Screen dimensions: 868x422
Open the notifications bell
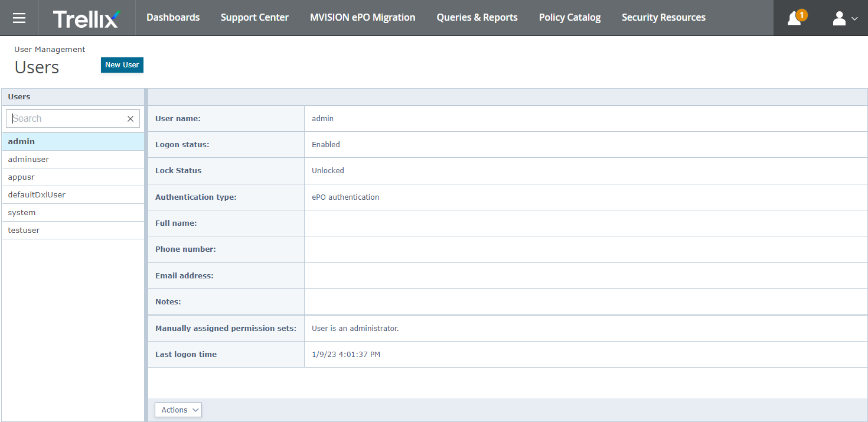795,18
